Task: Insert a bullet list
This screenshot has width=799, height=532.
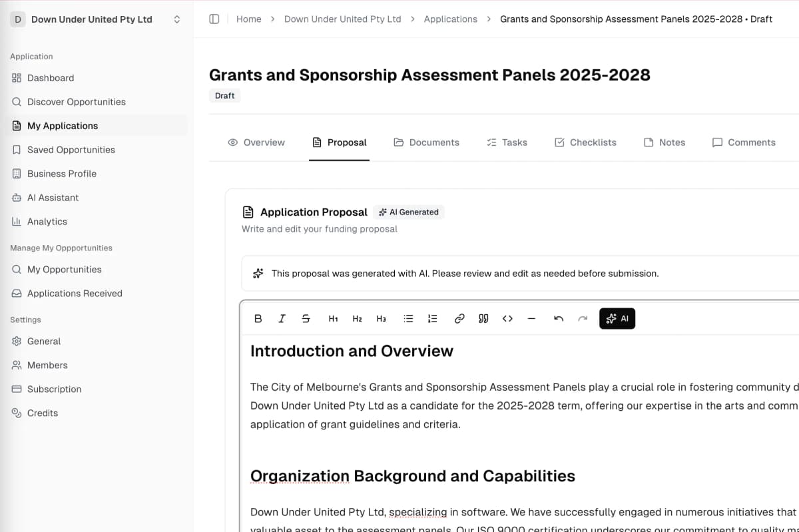Action: point(409,319)
